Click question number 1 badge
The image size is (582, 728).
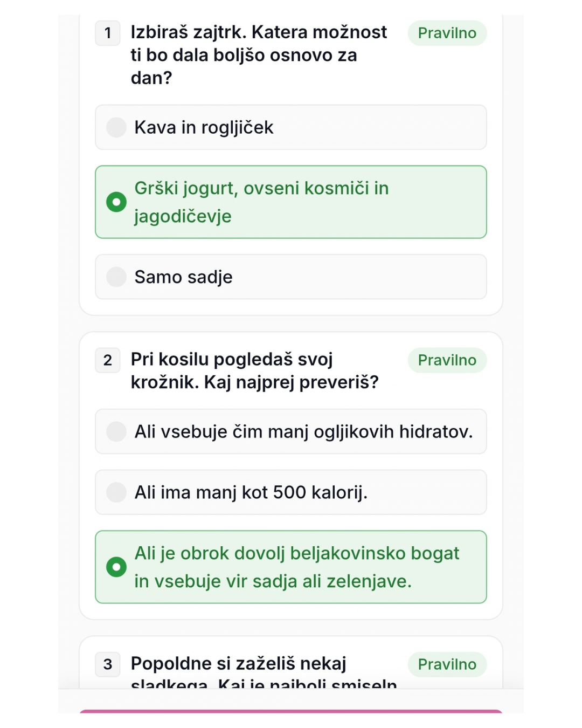pos(108,33)
